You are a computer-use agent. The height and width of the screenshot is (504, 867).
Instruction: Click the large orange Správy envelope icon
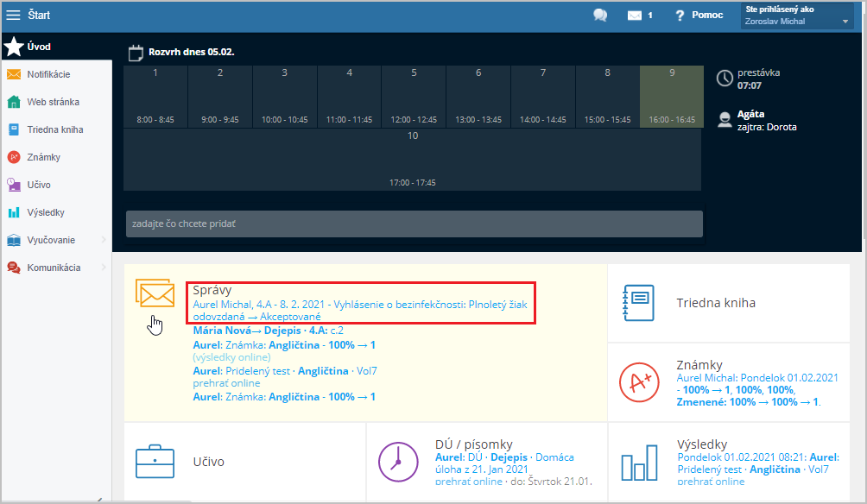[x=155, y=293]
